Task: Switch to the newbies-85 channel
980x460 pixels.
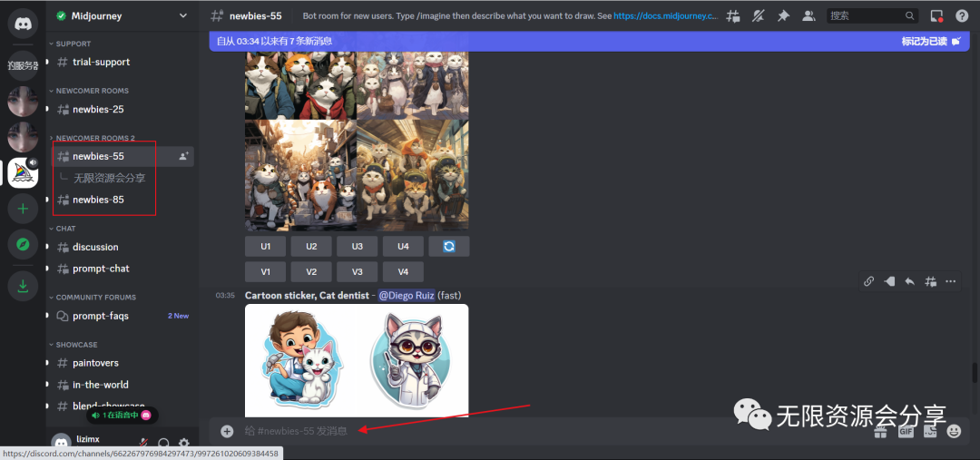Action: pyautogui.click(x=98, y=200)
